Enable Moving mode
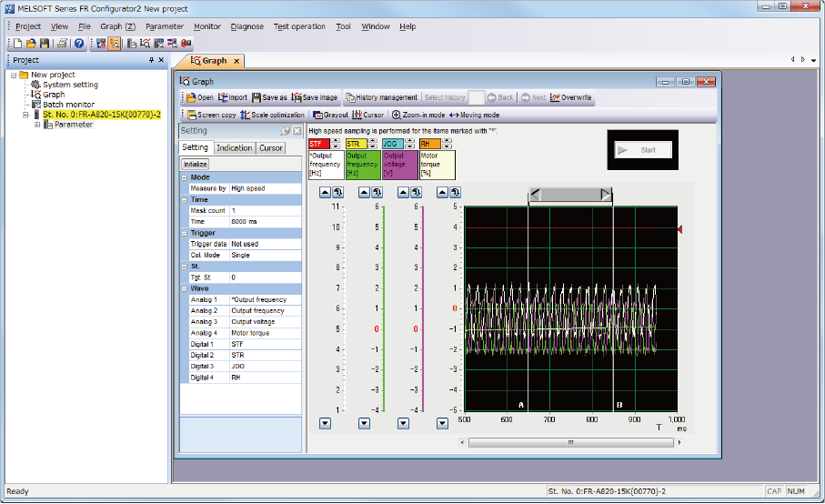 (475, 115)
